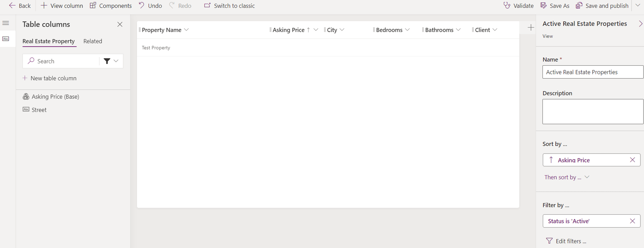This screenshot has height=248, width=644.
Task: Open the Components panel
Action: [x=110, y=5]
